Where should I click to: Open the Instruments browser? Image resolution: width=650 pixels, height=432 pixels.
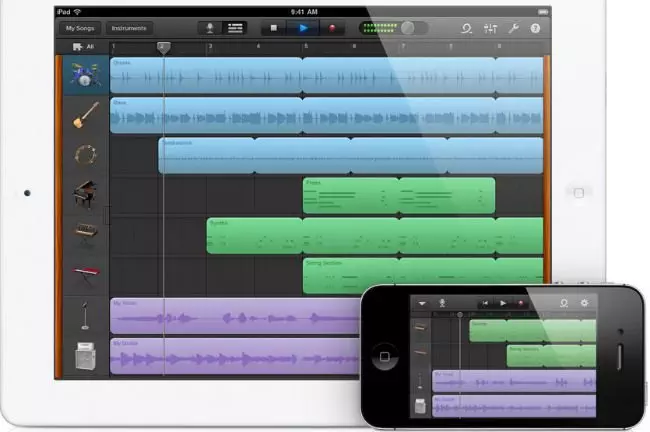129,28
